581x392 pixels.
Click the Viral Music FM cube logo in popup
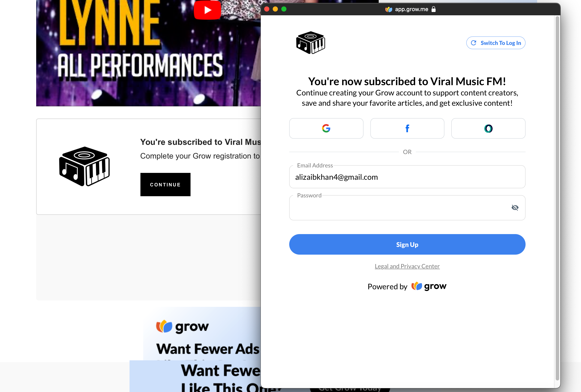(311, 42)
